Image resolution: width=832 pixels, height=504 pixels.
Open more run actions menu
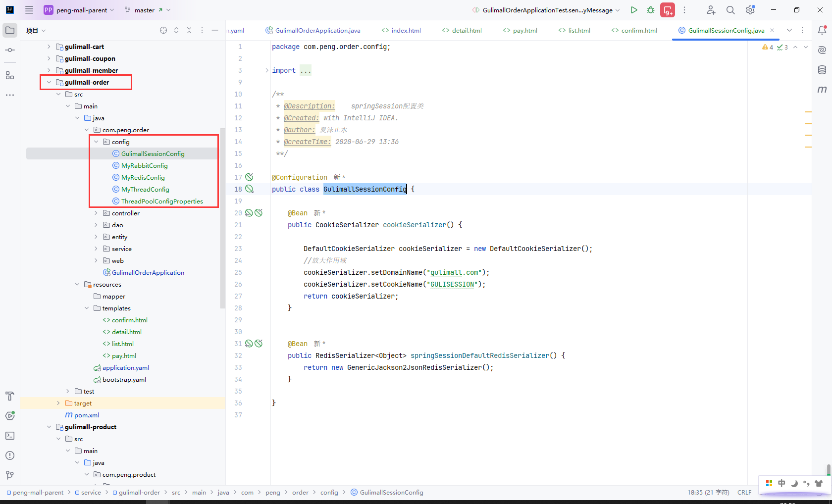coord(684,10)
